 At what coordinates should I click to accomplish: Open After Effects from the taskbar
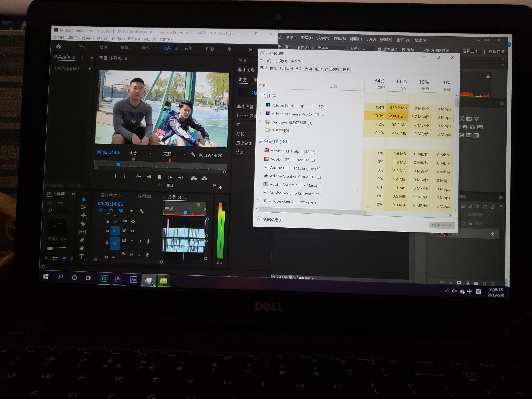134,279
